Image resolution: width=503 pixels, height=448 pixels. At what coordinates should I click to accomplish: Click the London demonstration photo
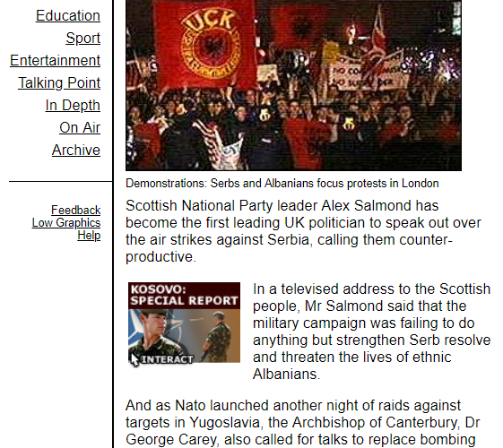293,85
